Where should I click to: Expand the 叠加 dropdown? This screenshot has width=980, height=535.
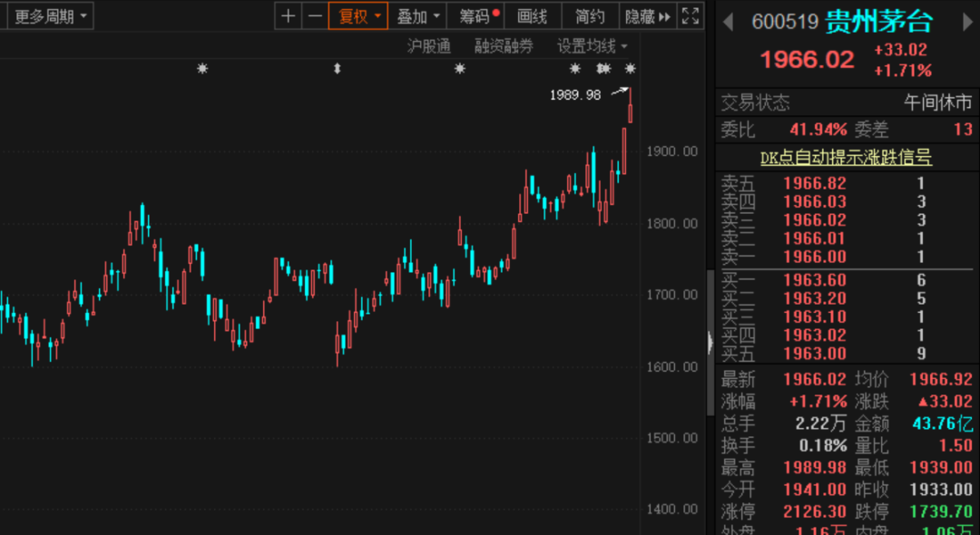[418, 15]
